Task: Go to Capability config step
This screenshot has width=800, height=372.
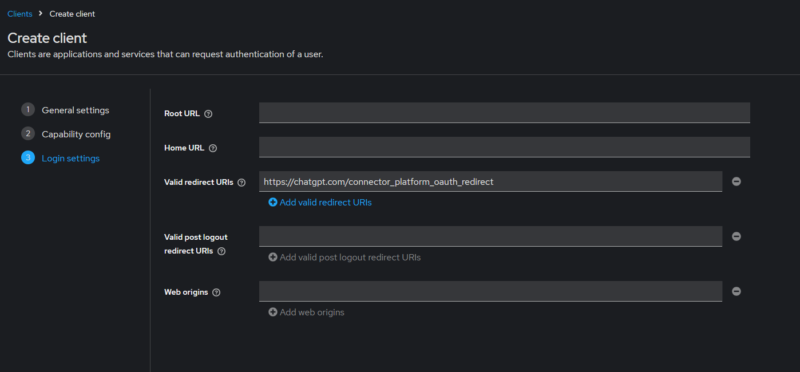Action: (x=76, y=134)
